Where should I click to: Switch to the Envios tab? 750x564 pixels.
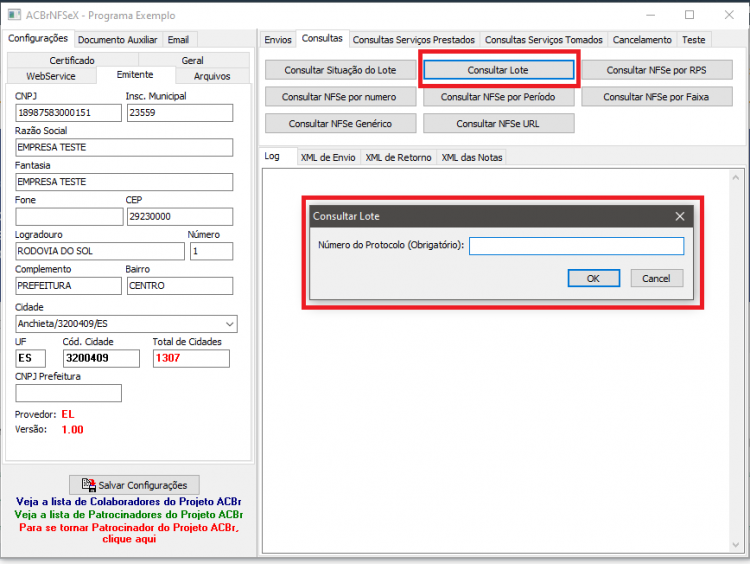(277, 40)
